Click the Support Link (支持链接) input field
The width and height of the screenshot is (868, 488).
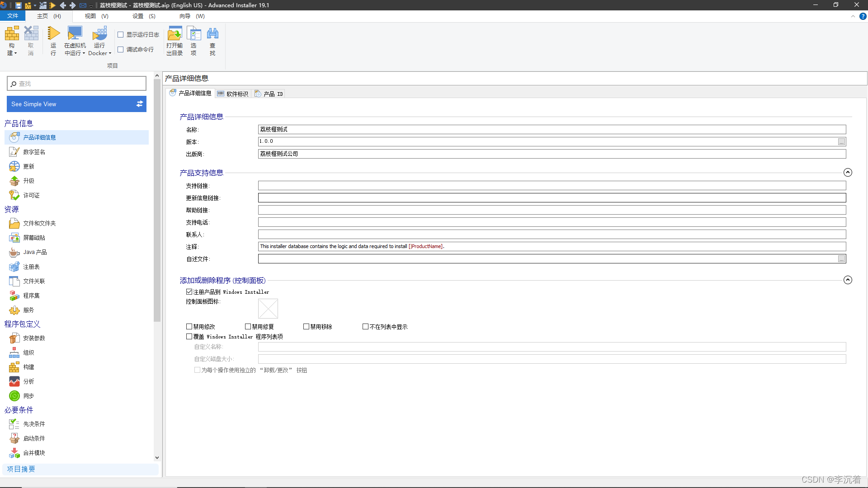pyautogui.click(x=552, y=186)
